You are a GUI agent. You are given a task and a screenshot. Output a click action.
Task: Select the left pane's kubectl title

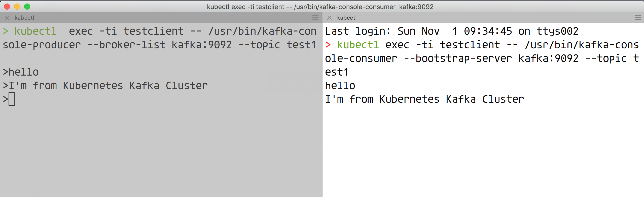point(24,18)
